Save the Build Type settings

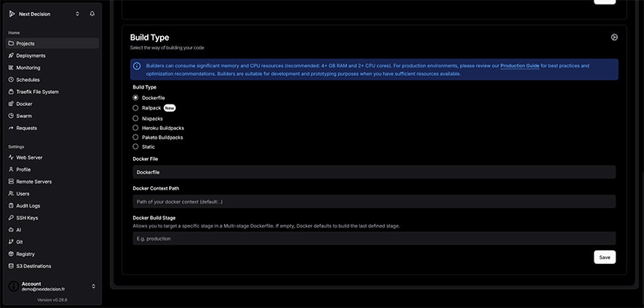tap(605, 257)
